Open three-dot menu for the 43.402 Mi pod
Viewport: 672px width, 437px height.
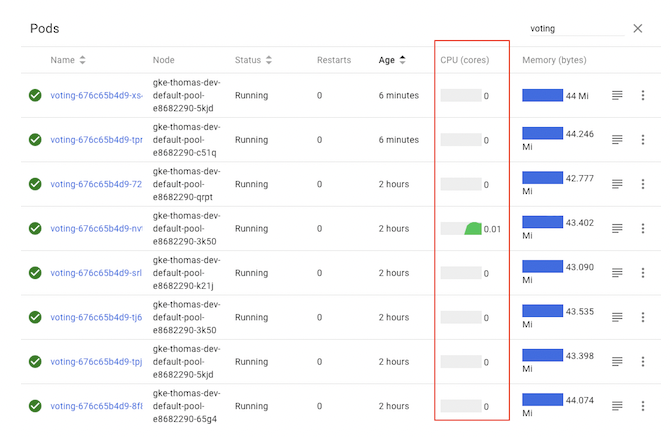643,229
